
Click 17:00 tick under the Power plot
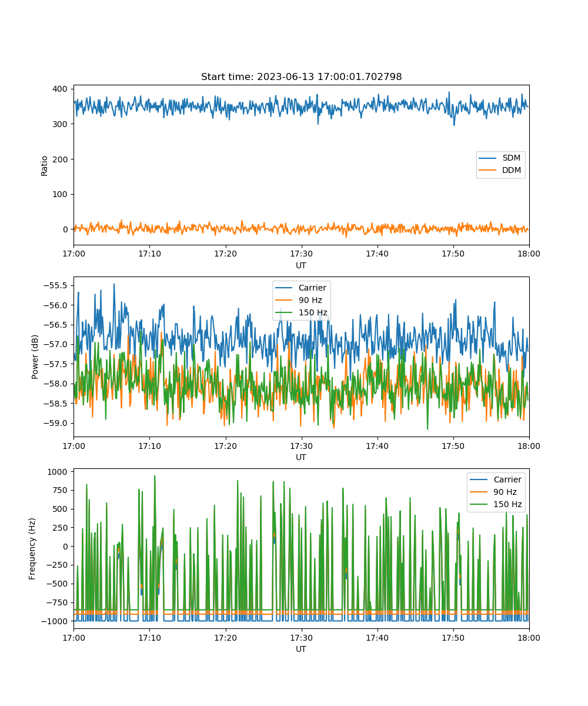pyautogui.click(x=73, y=445)
